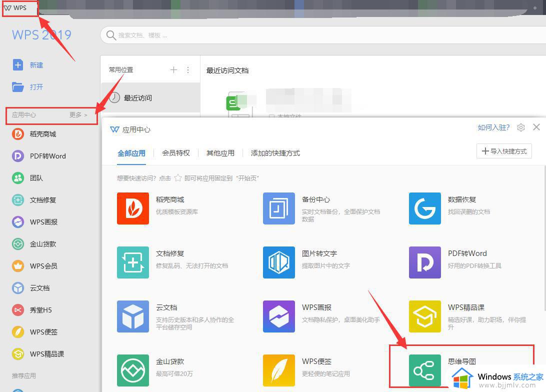Click the 优质模板资源库 description text
Screen dimensions: 546x392
click(177, 211)
